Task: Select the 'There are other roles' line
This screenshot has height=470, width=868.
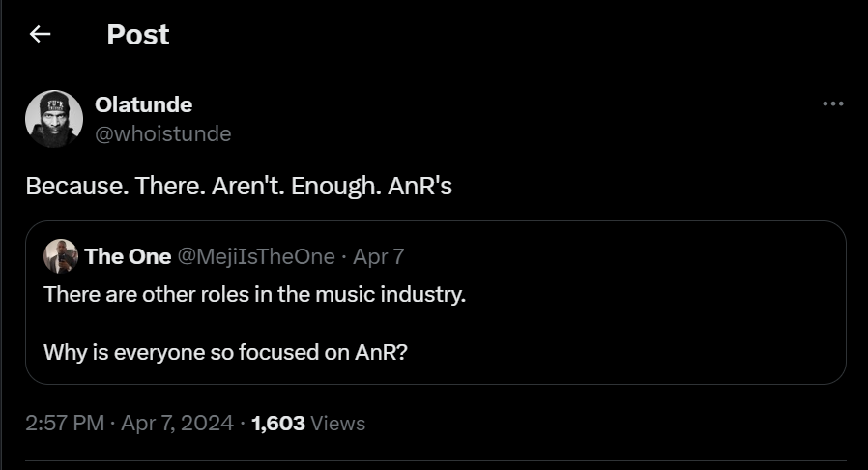Action: [x=254, y=295]
